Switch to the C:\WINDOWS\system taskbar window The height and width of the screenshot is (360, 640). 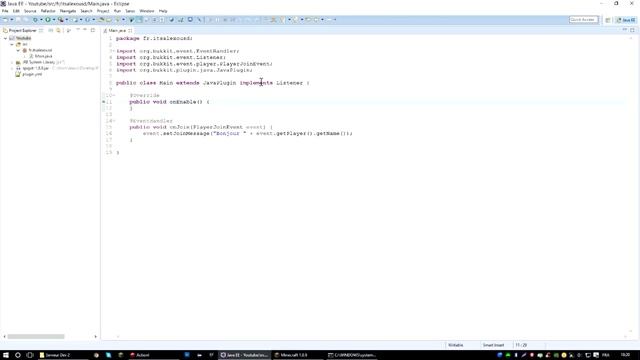pyautogui.click(x=353, y=355)
